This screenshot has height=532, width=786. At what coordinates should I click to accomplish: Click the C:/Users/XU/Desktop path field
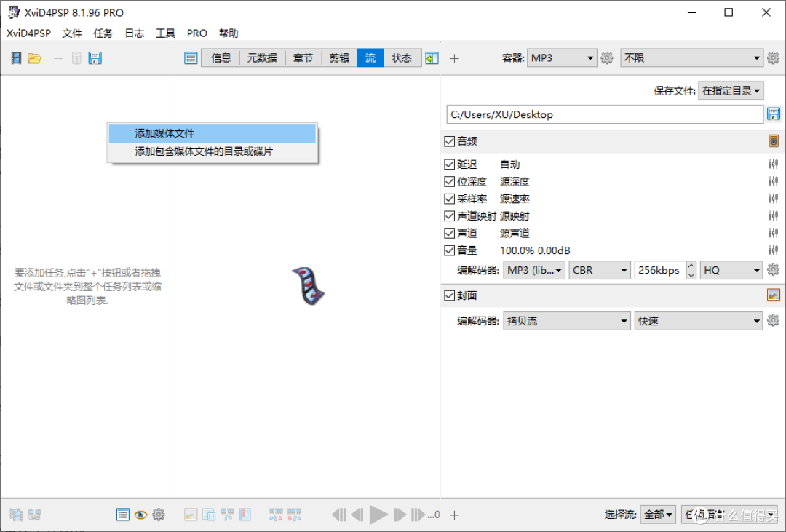[x=605, y=114]
